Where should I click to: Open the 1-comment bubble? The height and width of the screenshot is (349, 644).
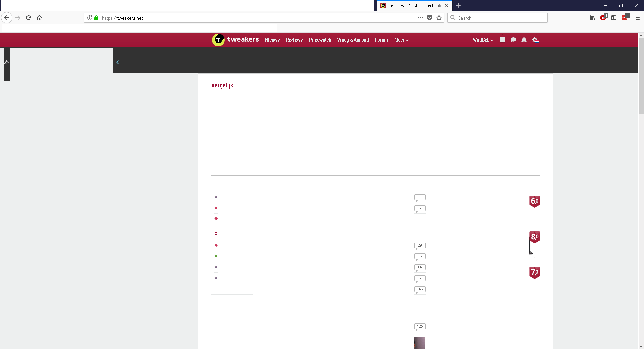point(420,198)
